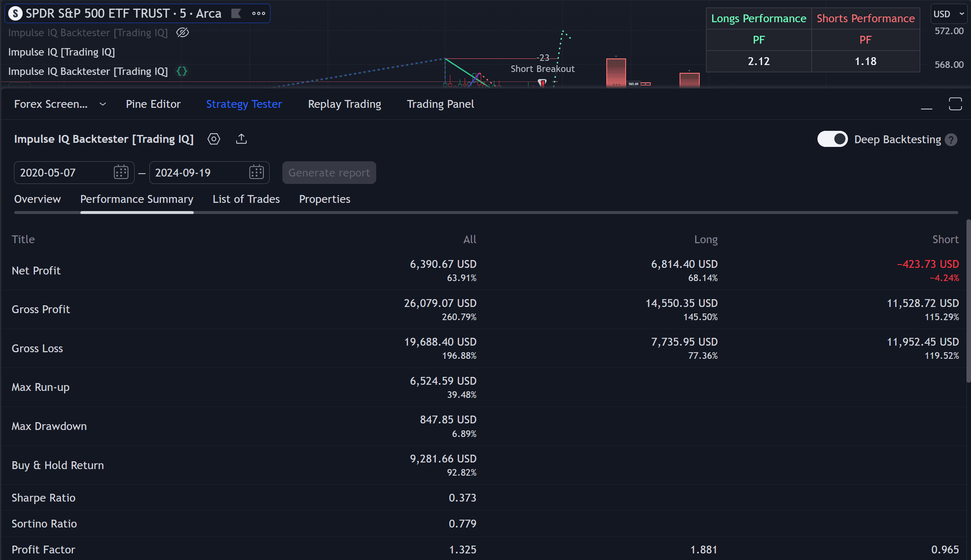
Task: Click flag icon next to SPDR symbol
Action: click(x=236, y=14)
